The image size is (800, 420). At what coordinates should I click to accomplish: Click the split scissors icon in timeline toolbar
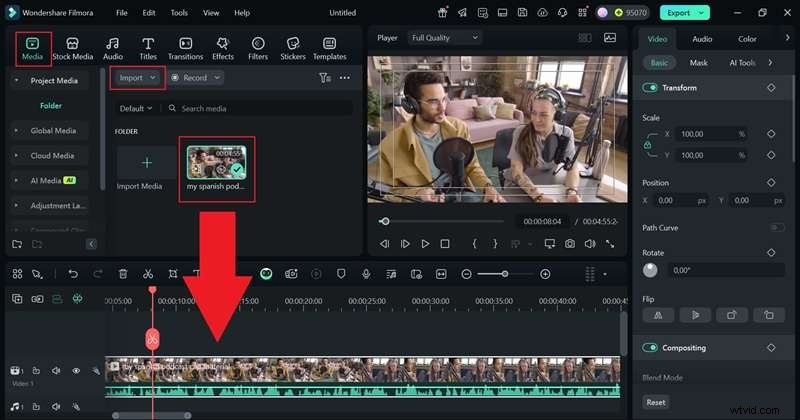tap(148, 273)
